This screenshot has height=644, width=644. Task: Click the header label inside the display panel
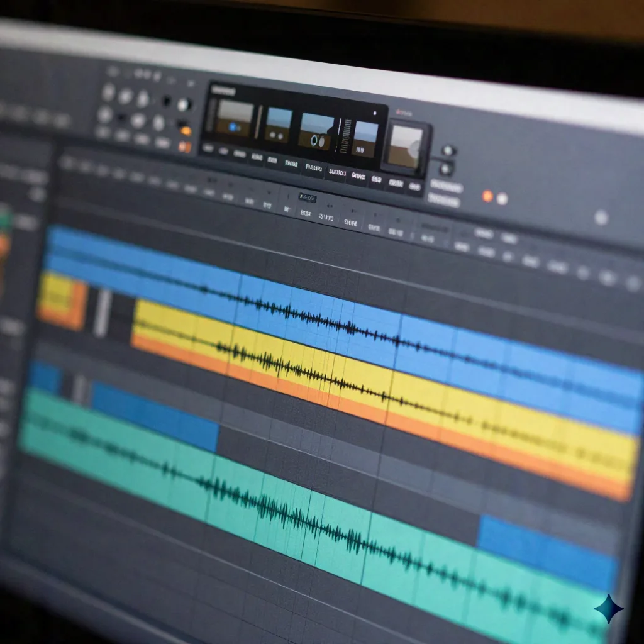point(224,91)
